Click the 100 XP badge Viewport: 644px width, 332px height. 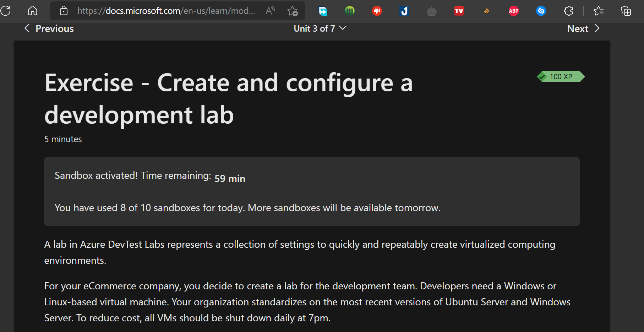561,76
